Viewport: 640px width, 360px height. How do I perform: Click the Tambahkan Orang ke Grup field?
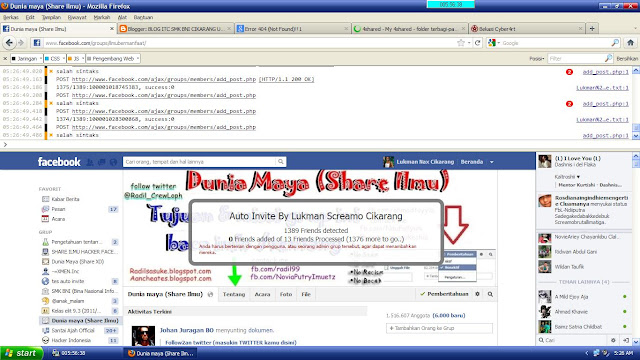coord(439,328)
